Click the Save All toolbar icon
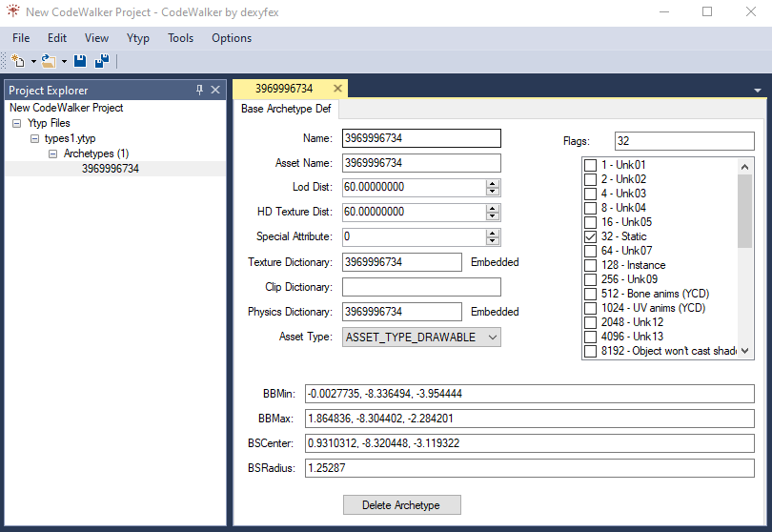This screenshot has height=532, width=772. (x=102, y=61)
